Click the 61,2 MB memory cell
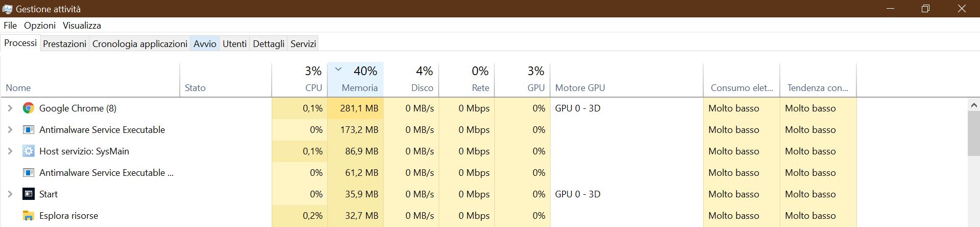The image size is (980, 227). point(355,172)
